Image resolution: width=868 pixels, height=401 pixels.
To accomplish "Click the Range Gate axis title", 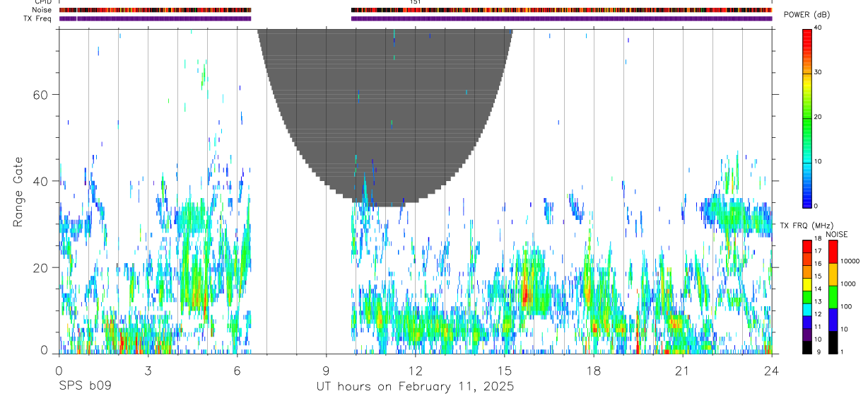I will pos(19,191).
